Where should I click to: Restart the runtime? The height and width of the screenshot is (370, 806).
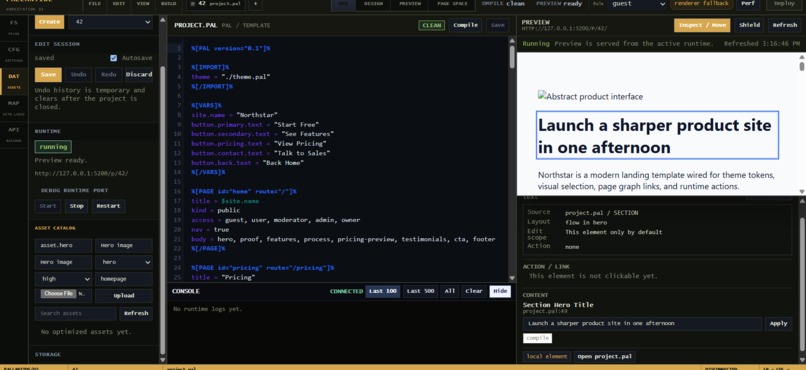tap(108, 206)
